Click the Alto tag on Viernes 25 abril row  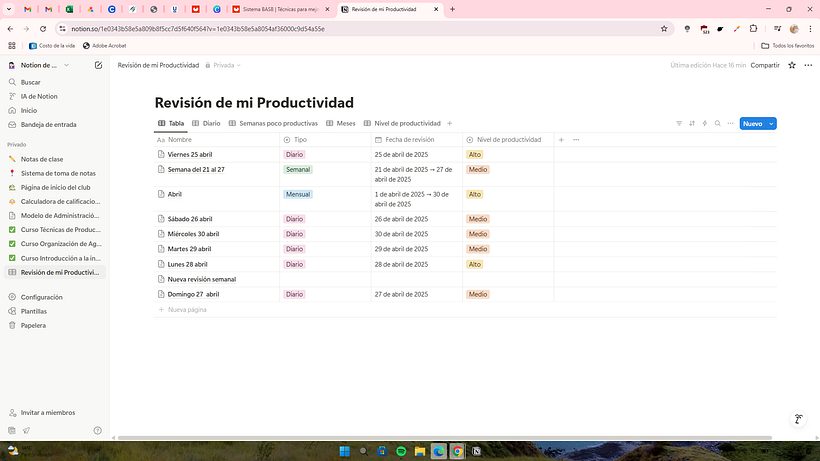pos(475,155)
